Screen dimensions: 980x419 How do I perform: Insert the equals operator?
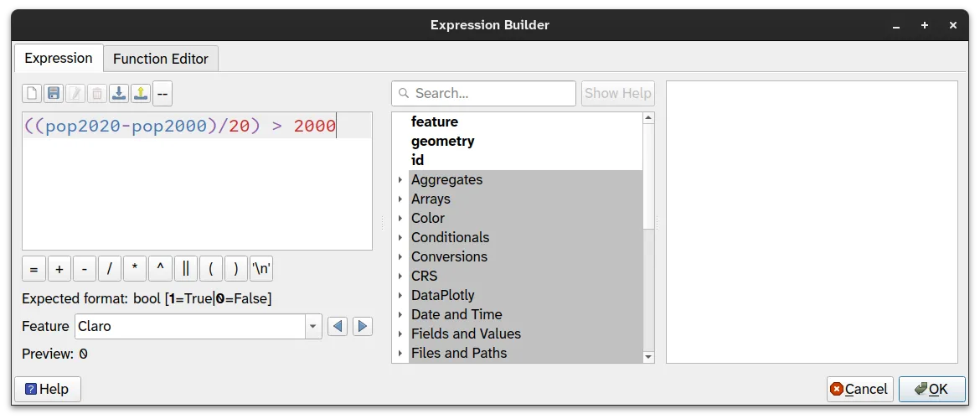(34, 269)
